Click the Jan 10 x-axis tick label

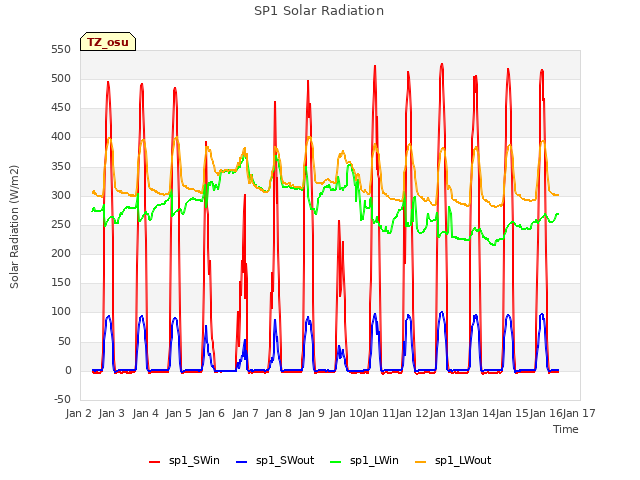click(346, 413)
